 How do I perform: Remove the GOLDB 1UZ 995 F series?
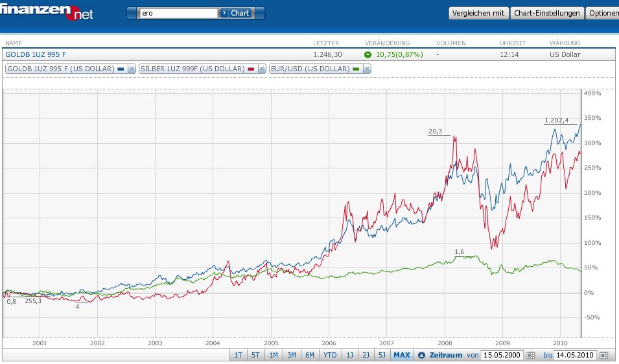pyautogui.click(x=131, y=69)
